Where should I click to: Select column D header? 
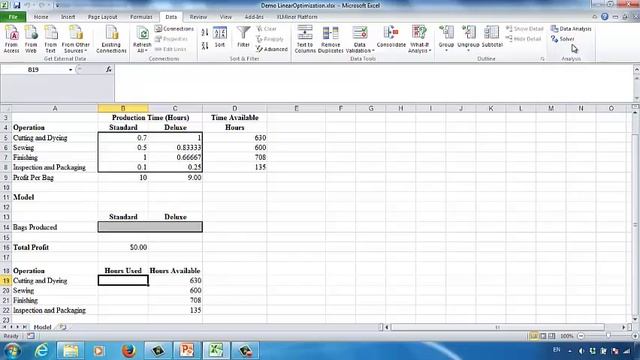click(x=235, y=108)
